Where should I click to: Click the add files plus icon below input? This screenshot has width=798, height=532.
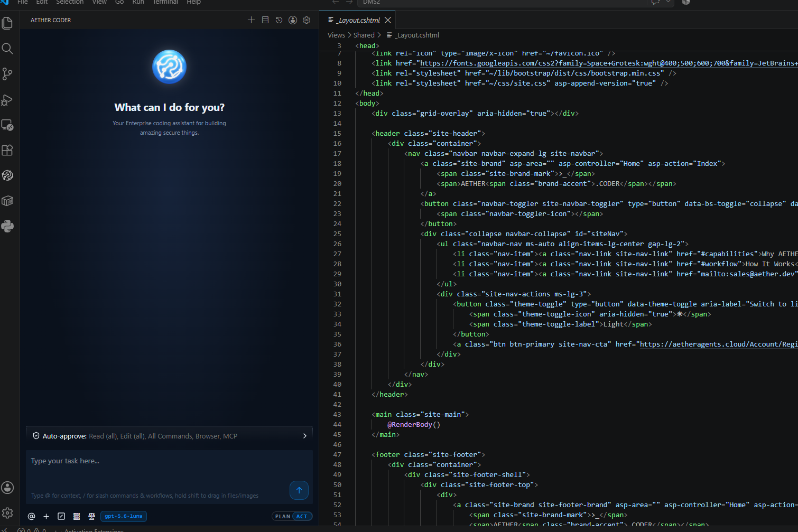click(46, 516)
